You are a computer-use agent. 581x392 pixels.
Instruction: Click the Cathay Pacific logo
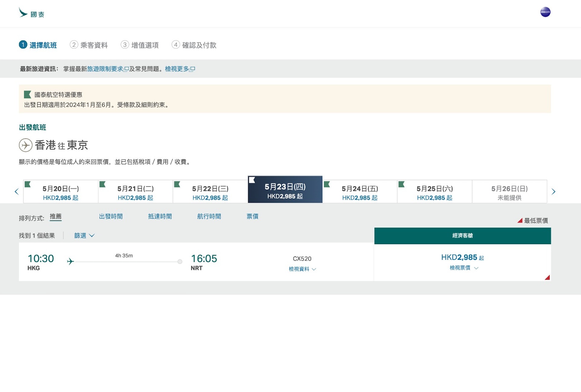coord(31,13)
